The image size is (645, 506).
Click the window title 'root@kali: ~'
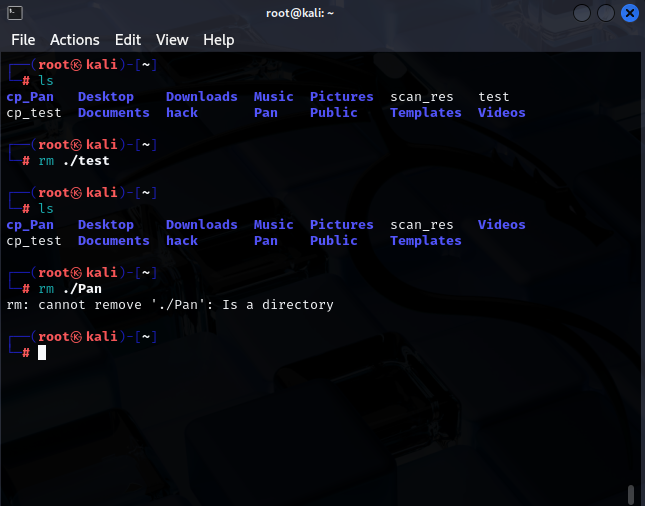pos(300,13)
